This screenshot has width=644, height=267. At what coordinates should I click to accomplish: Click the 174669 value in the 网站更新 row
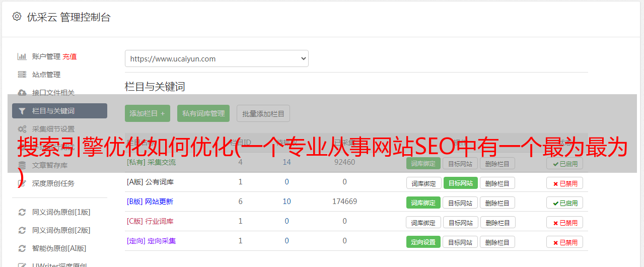click(x=344, y=202)
